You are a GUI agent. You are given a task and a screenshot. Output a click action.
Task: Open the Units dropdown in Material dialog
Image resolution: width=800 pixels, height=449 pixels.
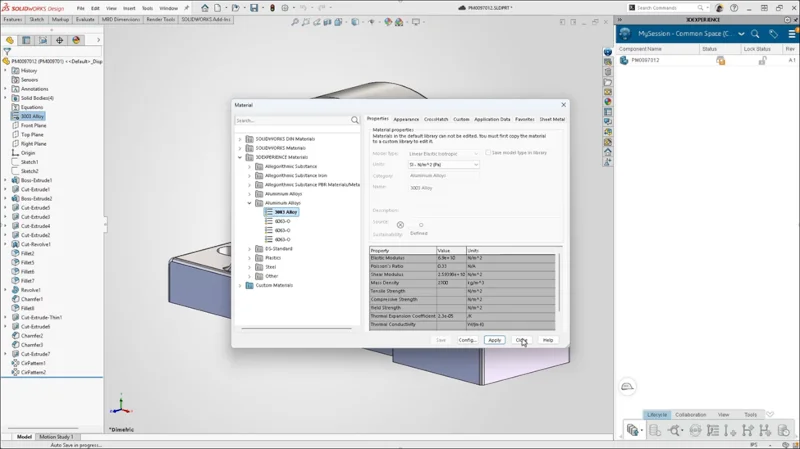pyautogui.click(x=443, y=164)
